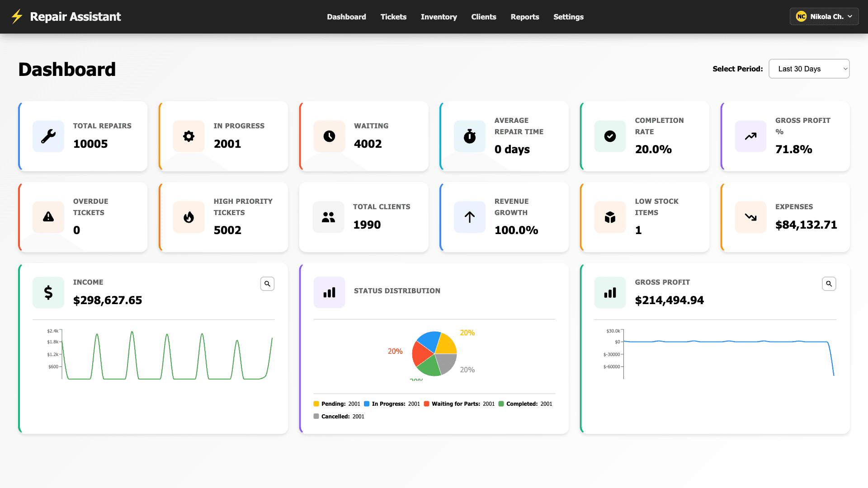This screenshot has width=868, height=488.
Task: Choose Last 30 Days from the period selector
Action: coord(809,69)
